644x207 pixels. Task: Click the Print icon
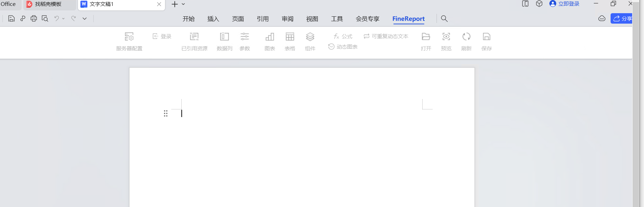coord(34,19)
